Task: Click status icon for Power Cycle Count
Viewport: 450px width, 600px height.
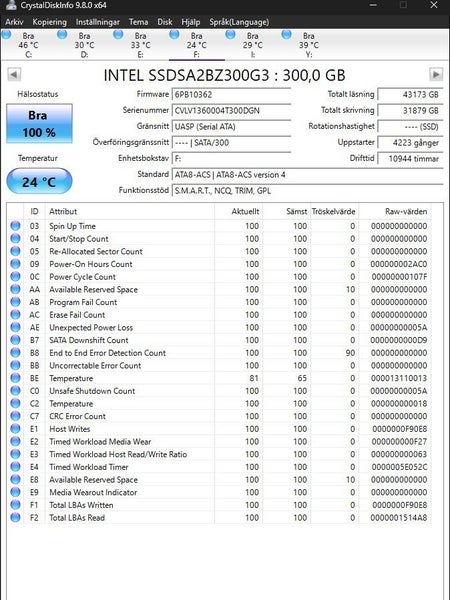Action: click(x=15, y=276)
